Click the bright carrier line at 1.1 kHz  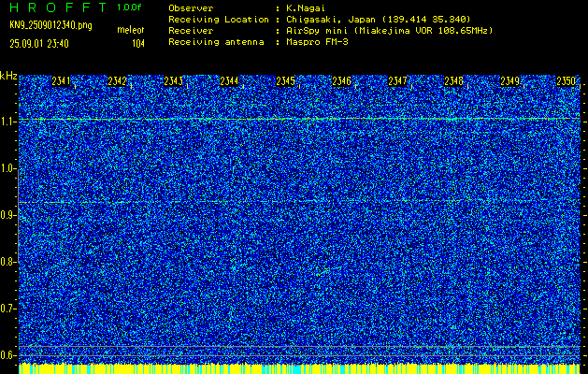point(299,119)
